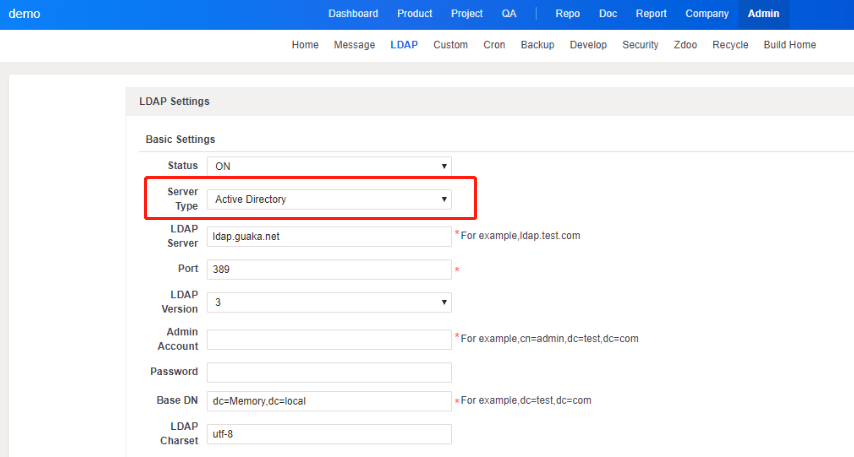The height and width of the screenshot is (457, 854).
Task: Select the Base DN input field
Action: (x=329, y=401)
